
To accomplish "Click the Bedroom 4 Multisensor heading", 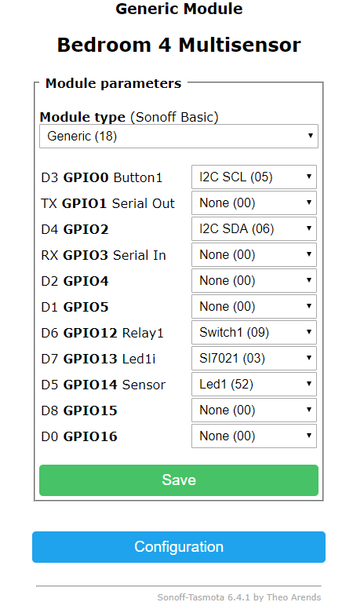I will point(179,45).
